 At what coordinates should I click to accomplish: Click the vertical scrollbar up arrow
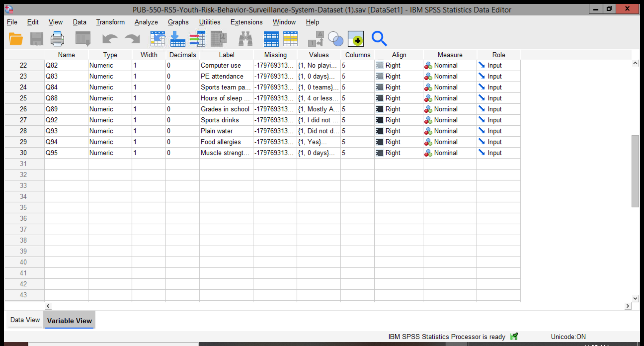coord(635,63)
